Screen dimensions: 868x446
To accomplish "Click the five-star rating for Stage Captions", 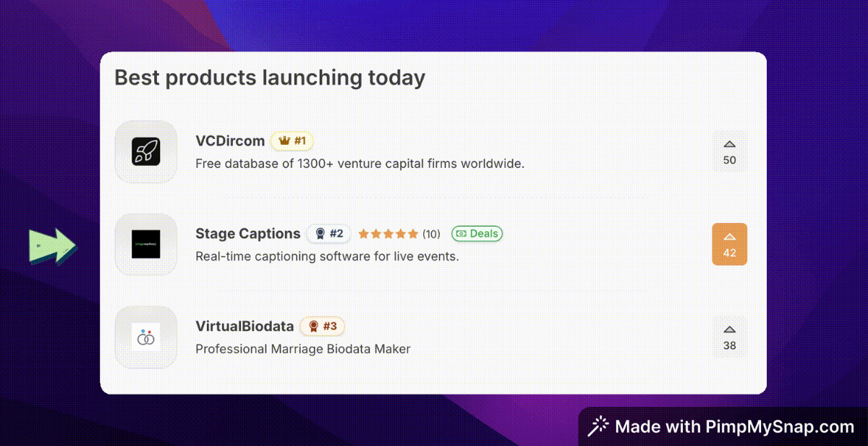I will 388,234.
